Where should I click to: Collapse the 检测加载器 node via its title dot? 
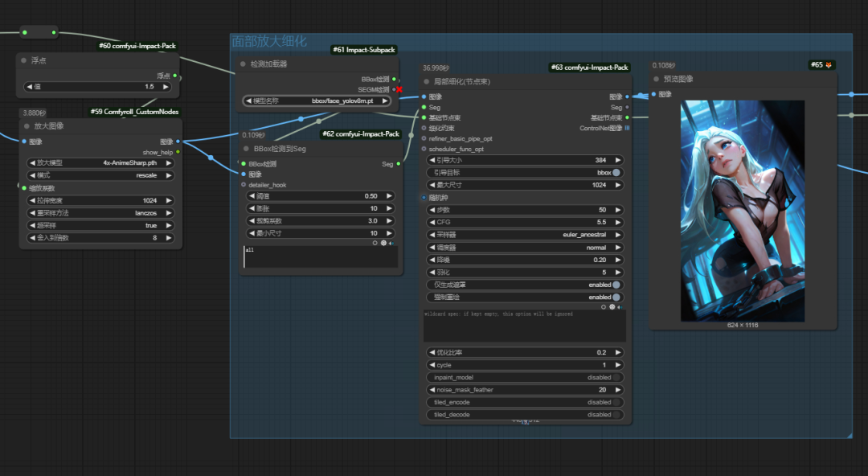[x=243, y=64]
